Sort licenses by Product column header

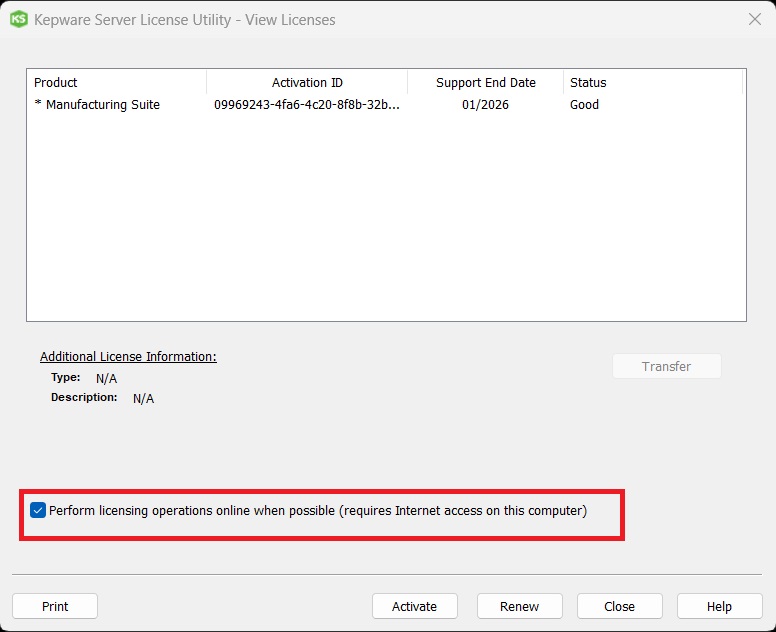tap(116, 82)
